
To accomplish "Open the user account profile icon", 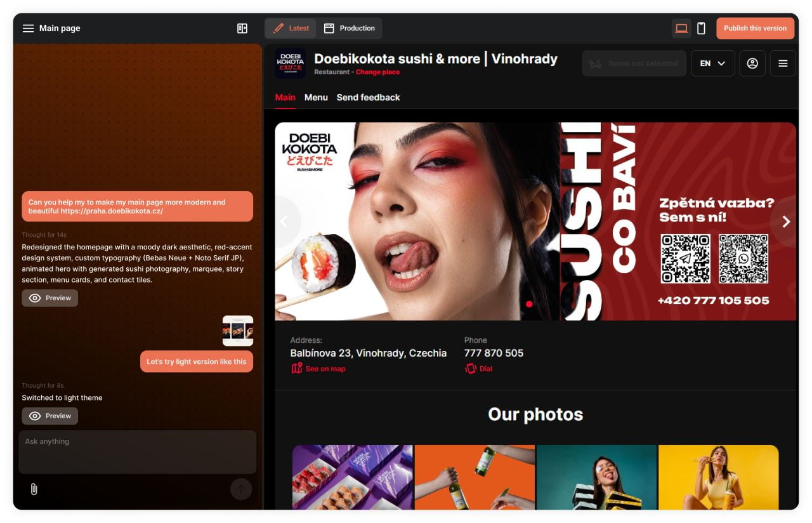I will [752, 63].
